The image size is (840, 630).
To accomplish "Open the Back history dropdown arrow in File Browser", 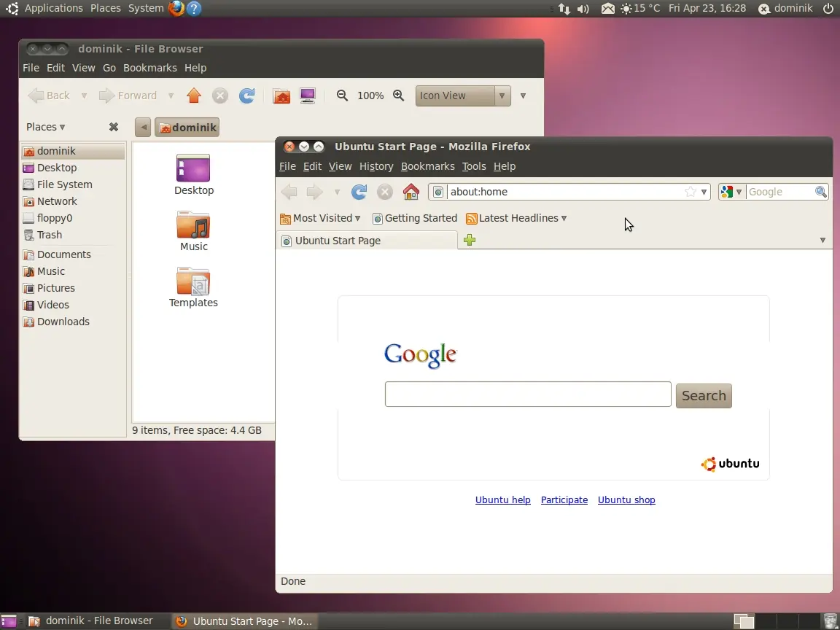I will point(84,96).
